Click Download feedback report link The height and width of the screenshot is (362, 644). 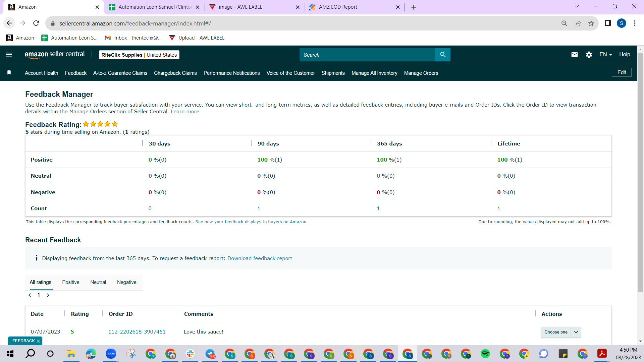tap(260, 258)
